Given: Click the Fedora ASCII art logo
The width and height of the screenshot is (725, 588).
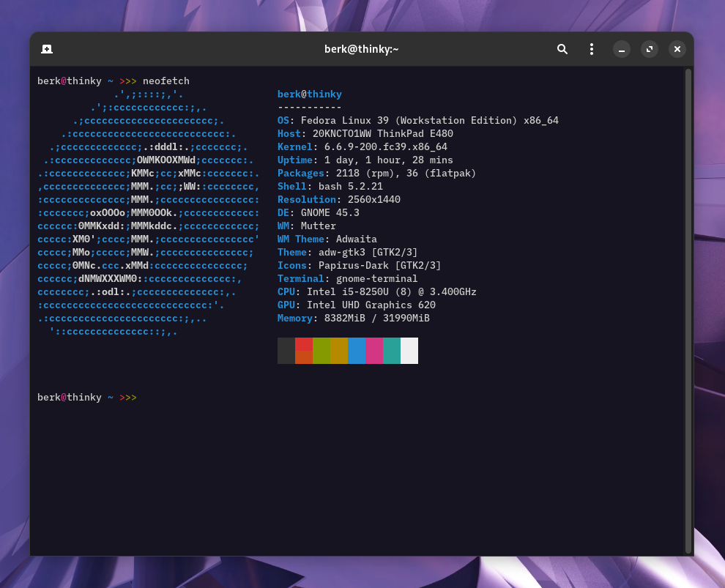Looking at the screenshot, I should (x=146, y=212).
